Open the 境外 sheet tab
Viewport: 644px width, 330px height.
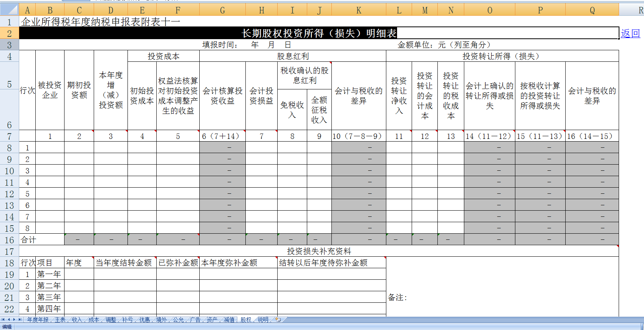pyautogui.click(x=161, y=320)
